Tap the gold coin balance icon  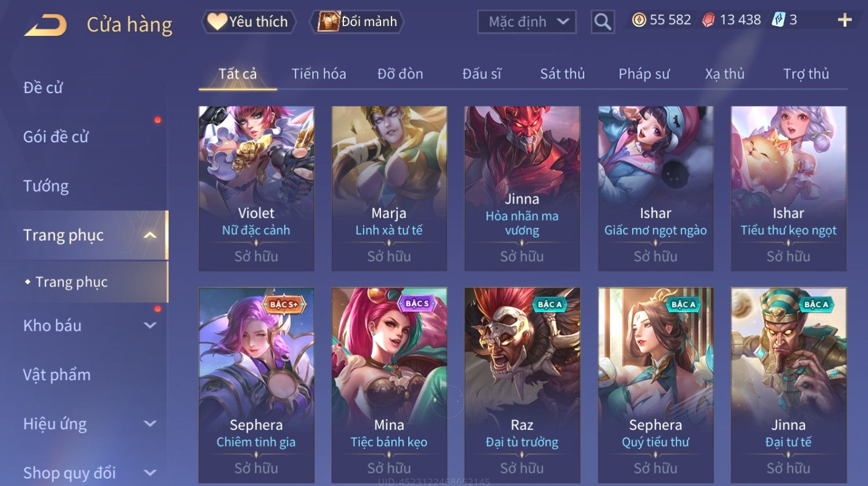[639, 20]
